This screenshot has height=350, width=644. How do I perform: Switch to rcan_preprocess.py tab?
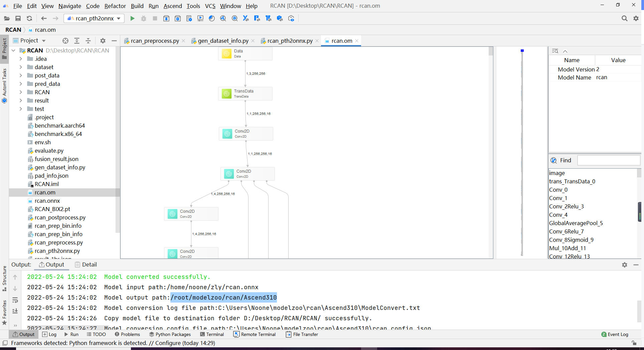point(155,41)
